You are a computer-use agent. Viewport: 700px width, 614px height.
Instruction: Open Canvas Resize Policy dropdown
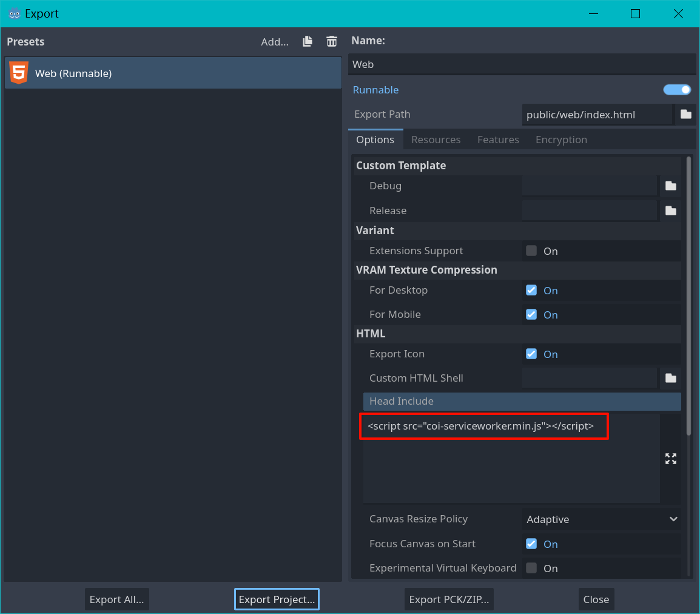(x=601, y=519)
